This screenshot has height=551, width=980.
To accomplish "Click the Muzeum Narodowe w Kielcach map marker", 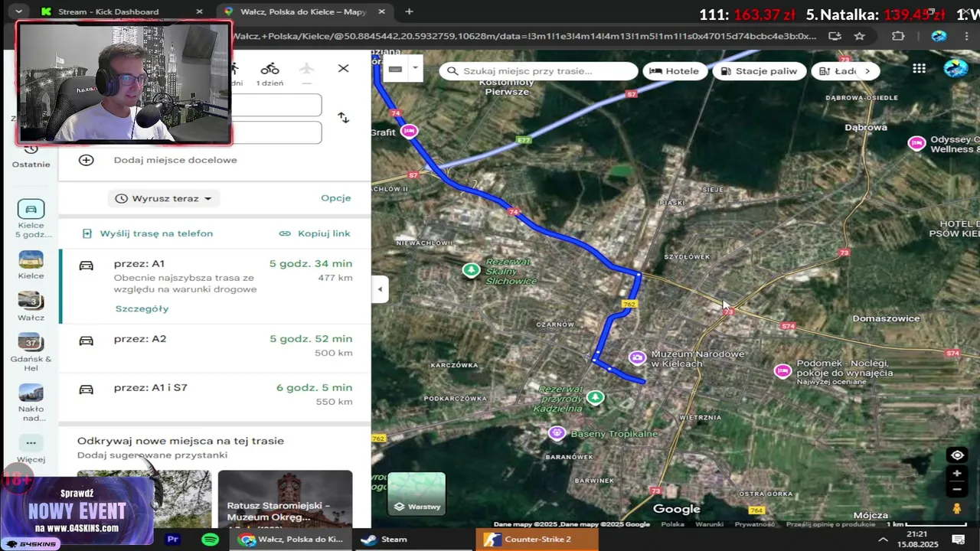I will [637, 357].
